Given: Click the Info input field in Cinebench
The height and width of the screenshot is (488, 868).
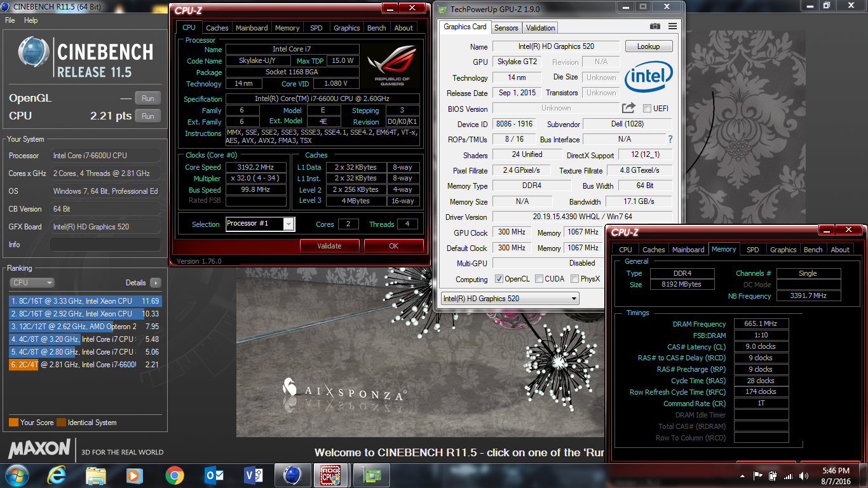Looking at the screenshot, I should point(105,245).
